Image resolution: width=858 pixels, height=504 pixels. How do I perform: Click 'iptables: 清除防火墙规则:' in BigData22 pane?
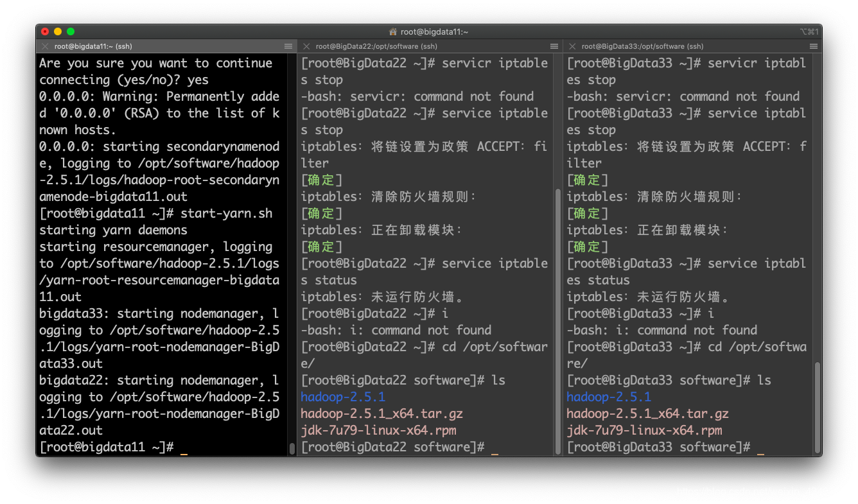coord(389,196)
